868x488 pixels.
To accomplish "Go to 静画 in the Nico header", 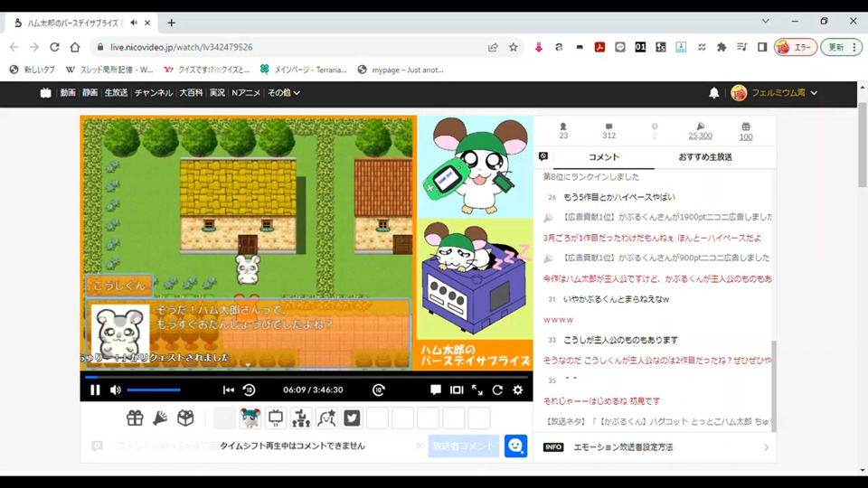I will tap(90, 93).
